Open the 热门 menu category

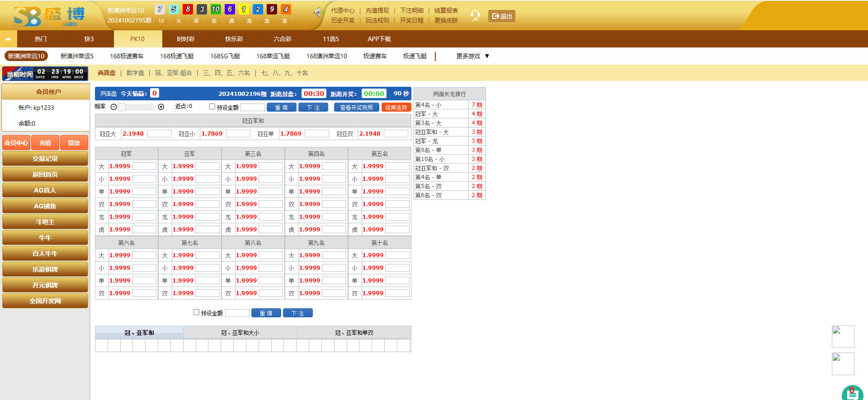[41, 39]
